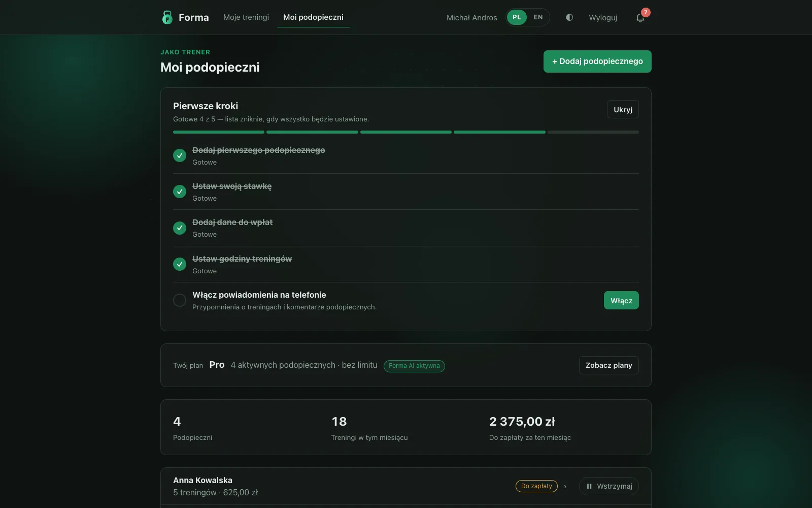This screenshot has width=812, height=508.
Task: Click the 5 treningów · 625,00 zł text
Action: pyautogui.click(x=216, y=492)
